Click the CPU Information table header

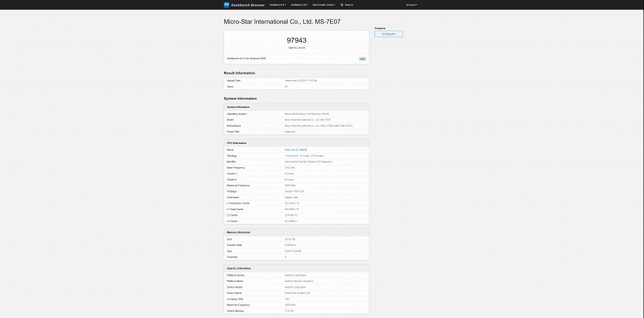click(296, 143)
